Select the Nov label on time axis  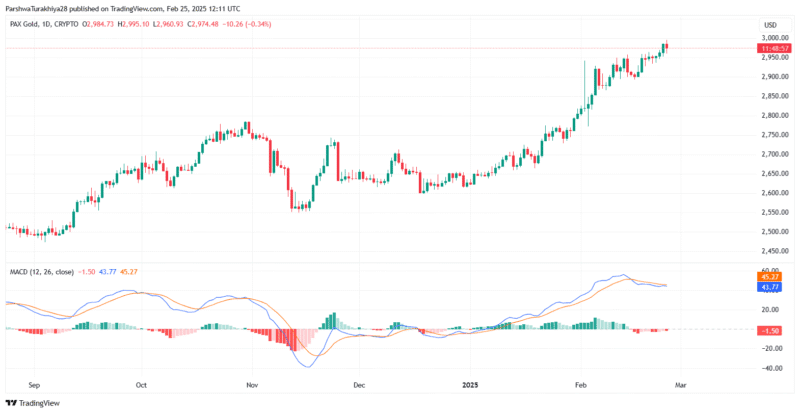pyautogui.click(x=252, y=384)
